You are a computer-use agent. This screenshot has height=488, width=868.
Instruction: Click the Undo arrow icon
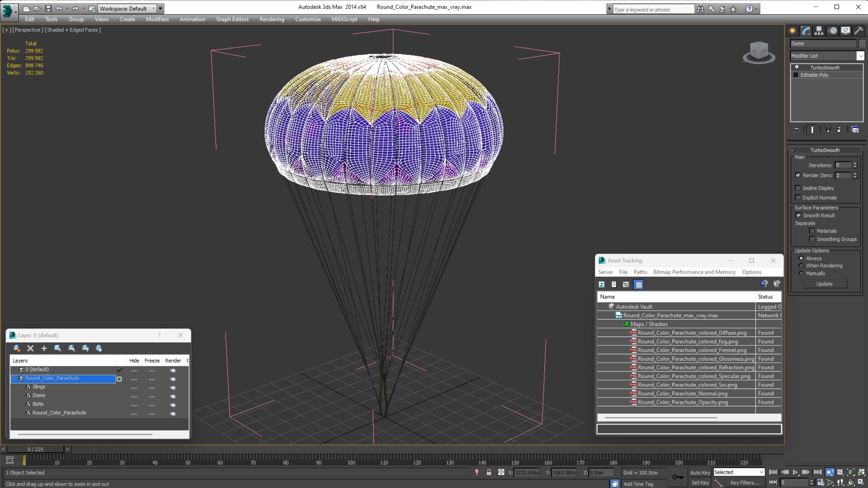59,9
